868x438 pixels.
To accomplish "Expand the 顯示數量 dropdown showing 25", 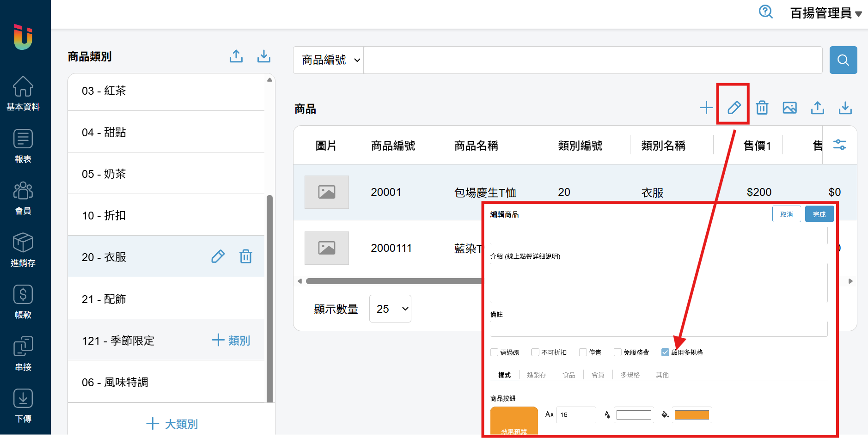I will [390, 309].
